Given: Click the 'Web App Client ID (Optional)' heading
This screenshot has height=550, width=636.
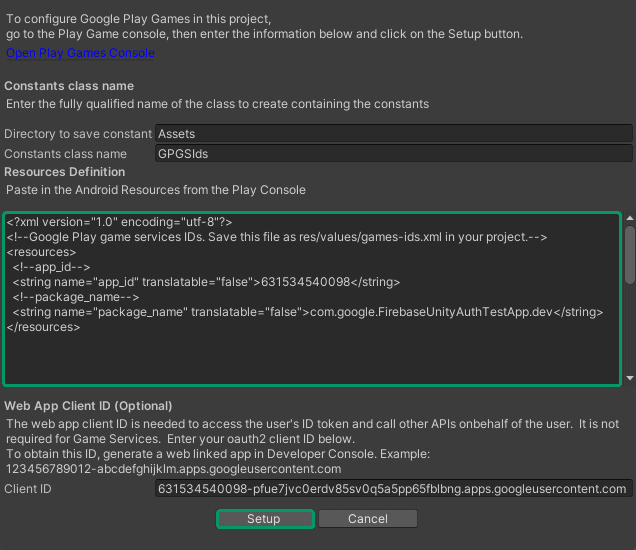Looking at the screenshot, I should (88, 406).
